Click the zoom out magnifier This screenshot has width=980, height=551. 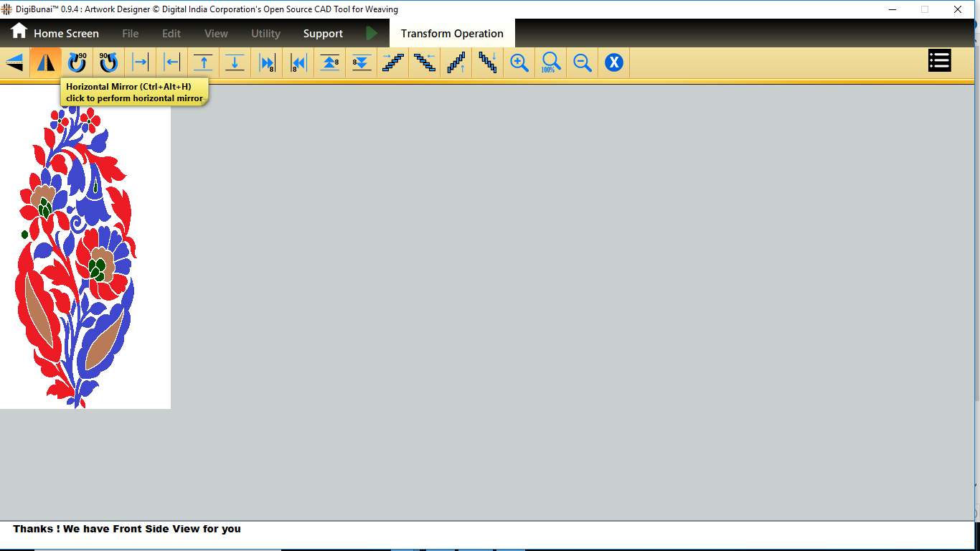(583, 62)
